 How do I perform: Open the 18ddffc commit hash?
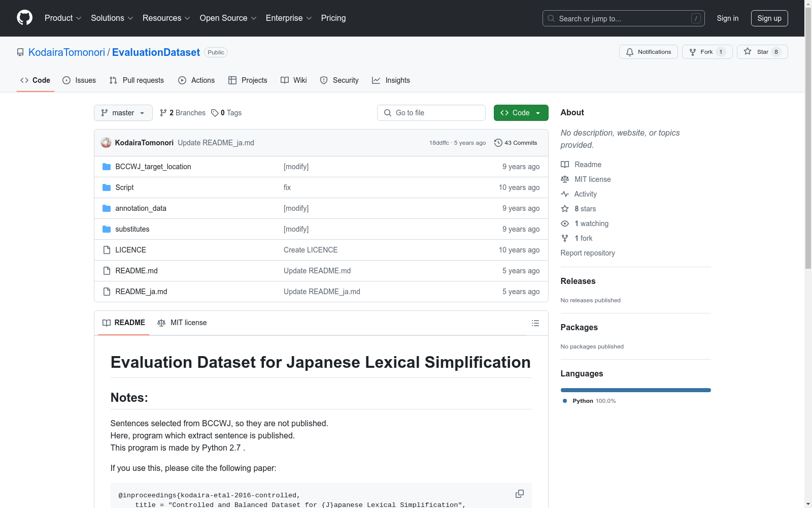[x=439, y=143]
